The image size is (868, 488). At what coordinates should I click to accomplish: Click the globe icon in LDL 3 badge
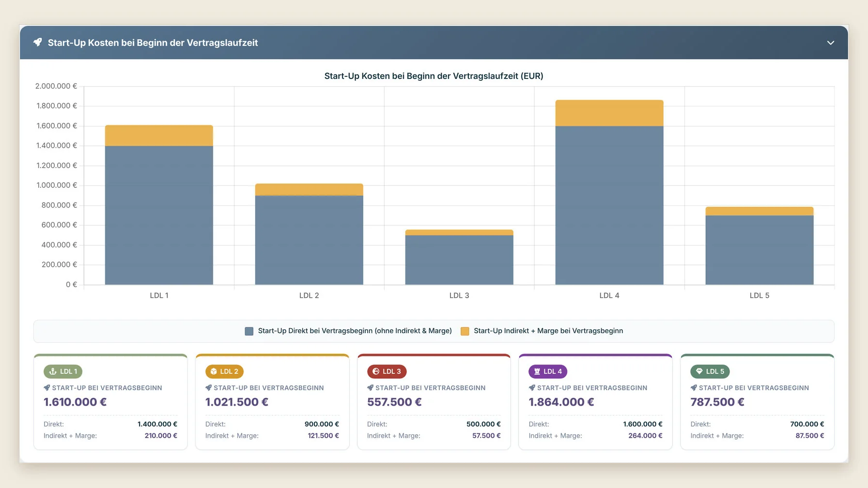[x=376, y=371]
